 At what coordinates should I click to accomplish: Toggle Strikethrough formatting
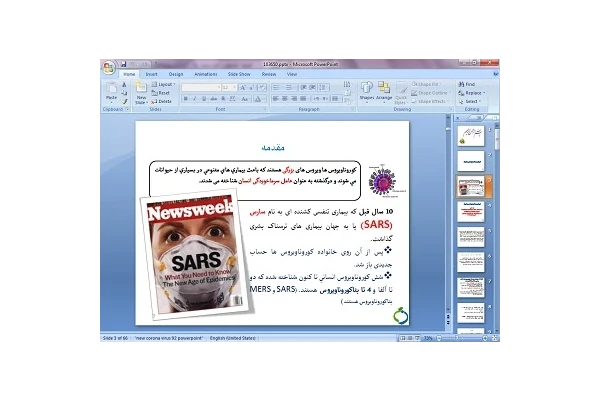click(214, 99)
